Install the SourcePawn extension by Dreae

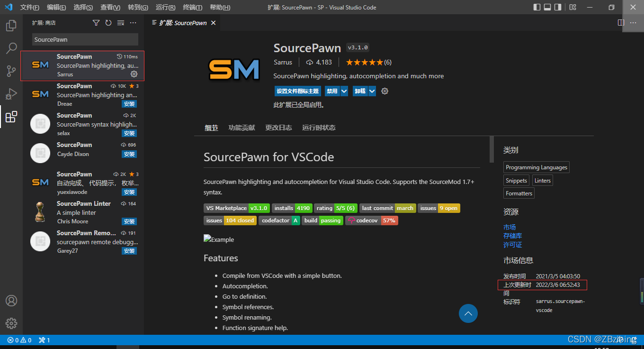[x=129, y=104]
